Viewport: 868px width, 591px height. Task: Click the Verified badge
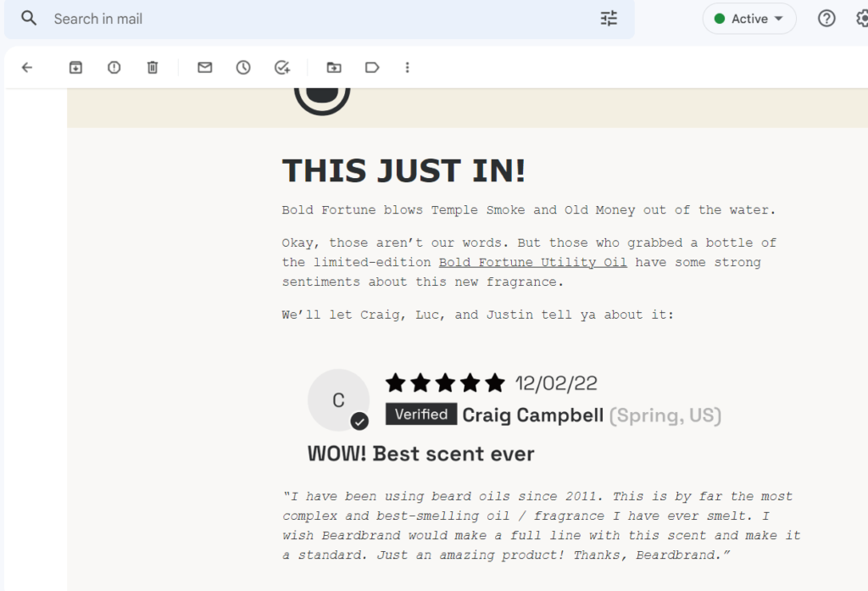421,414
